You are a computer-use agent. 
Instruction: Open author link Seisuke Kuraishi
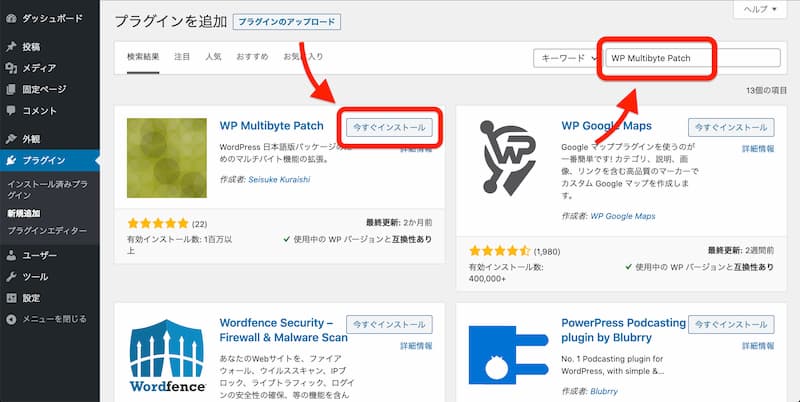click(279, 180)
